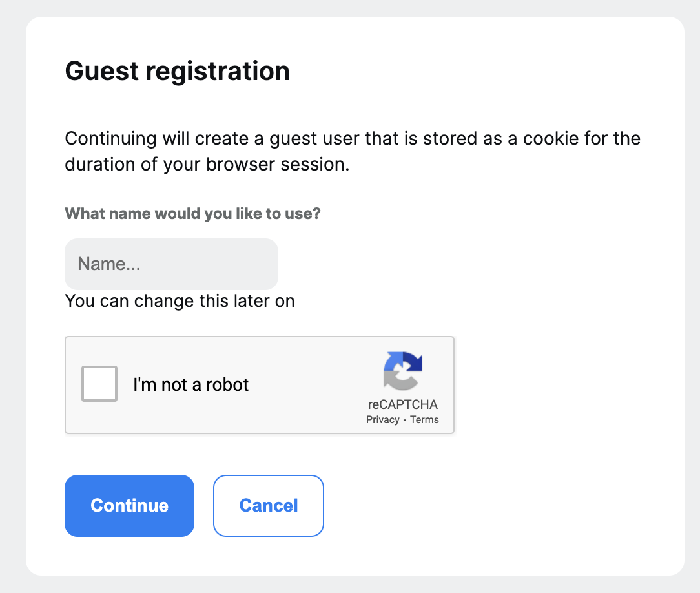700x593 pixels.
Task: Click the I'm not a robot label
Action: [190, 384]
